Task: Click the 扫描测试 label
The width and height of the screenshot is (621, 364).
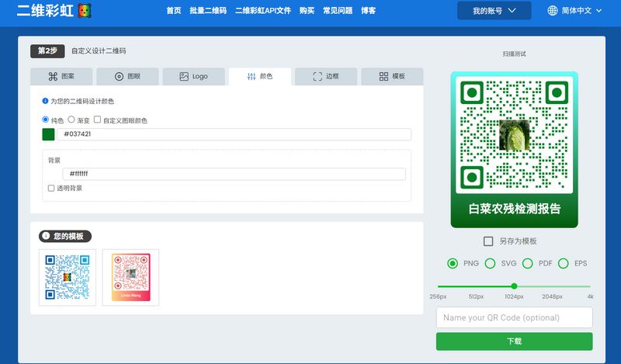Action: (x=514, y=54)
